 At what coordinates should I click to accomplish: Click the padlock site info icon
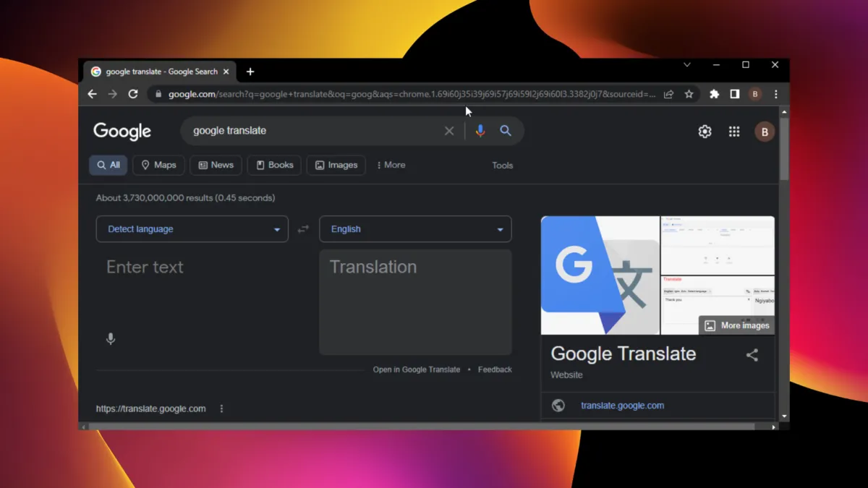click(158, 94)
